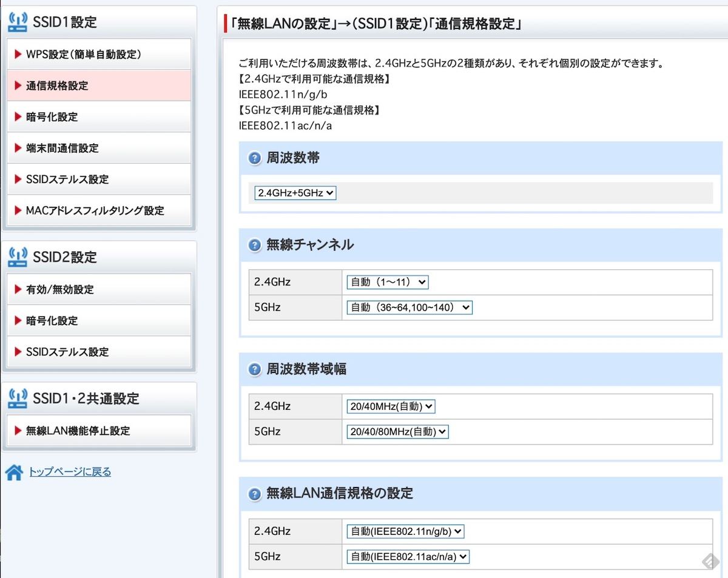Open the 20/40/80MHz(自動) bandwidth dropdown
Image resolution: width=728 pixels, height=578 pixels.
[398, 432]
